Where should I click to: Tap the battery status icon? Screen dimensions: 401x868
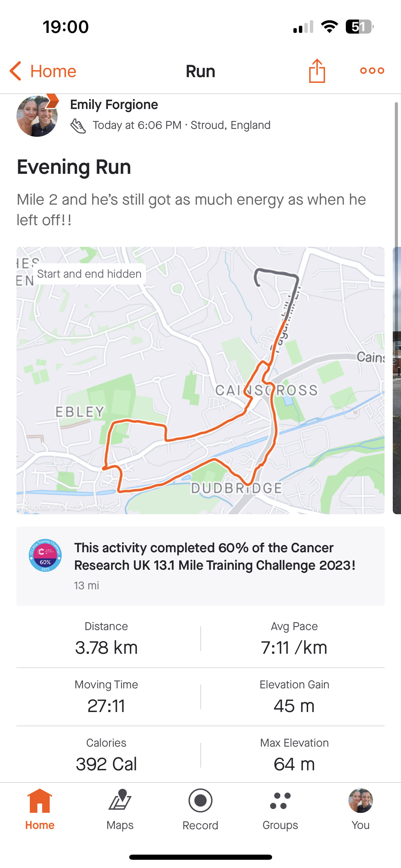click(x=359, y=27)
